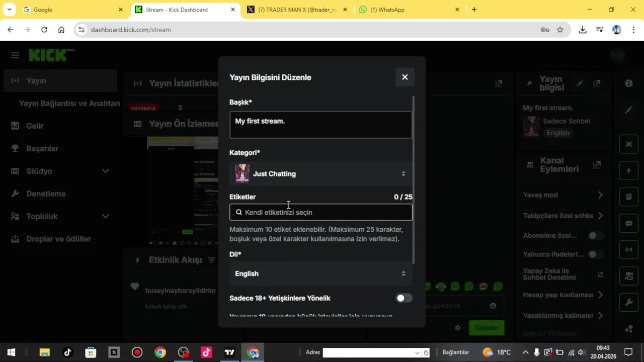Open chat settings gear beside Gönder
Viewport: 644px width, 362px height.
coord(457,328)
